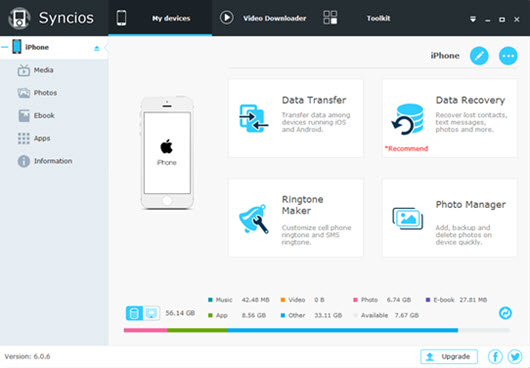The image size is (530, 368).
Task: Click the E-book purple legend square
Action: (428, 300)
